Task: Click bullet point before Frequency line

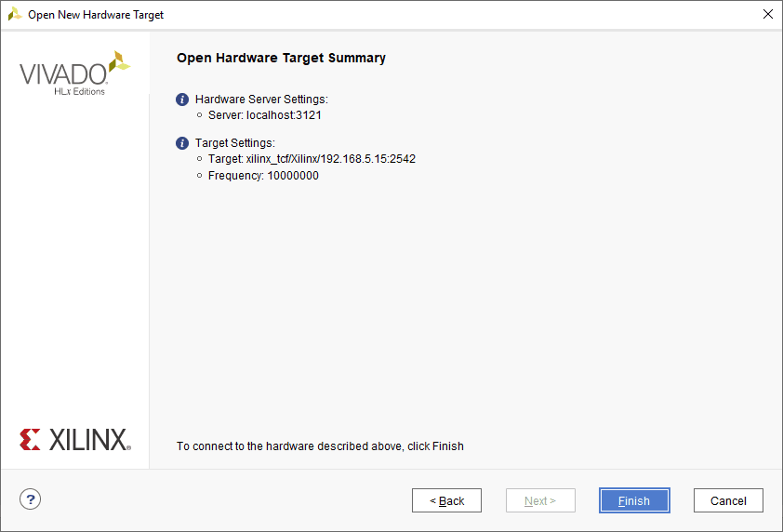Action: click(x=200, y=176)
